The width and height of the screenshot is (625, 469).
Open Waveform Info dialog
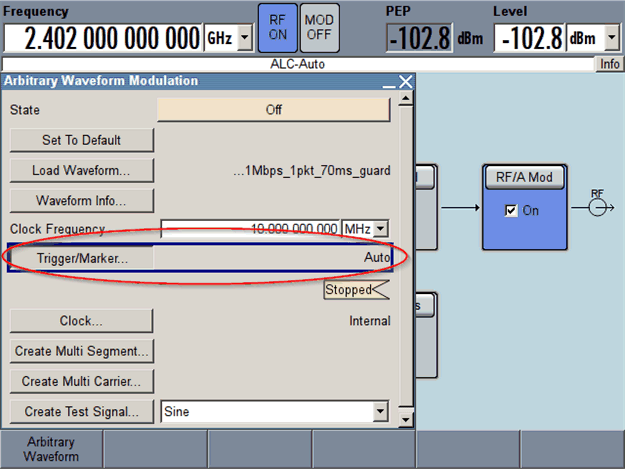point(82,200)
